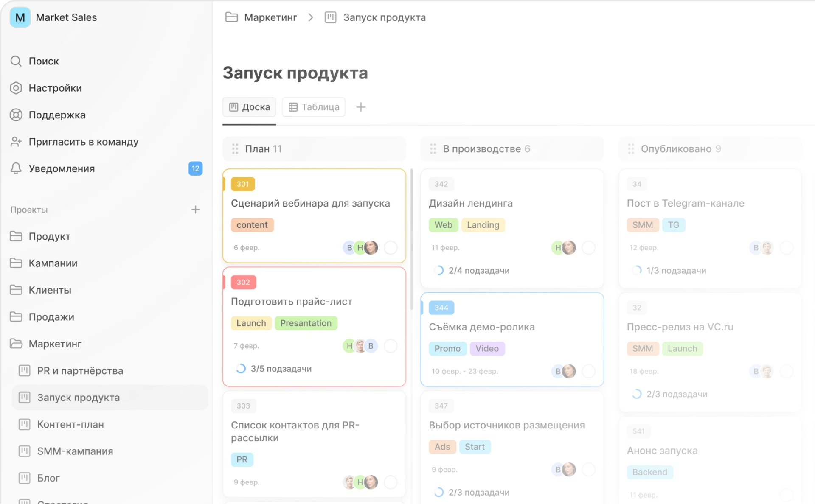815x504 pixels.
Task: Open Съёмка демо-ролика task card
Action: 512,339
